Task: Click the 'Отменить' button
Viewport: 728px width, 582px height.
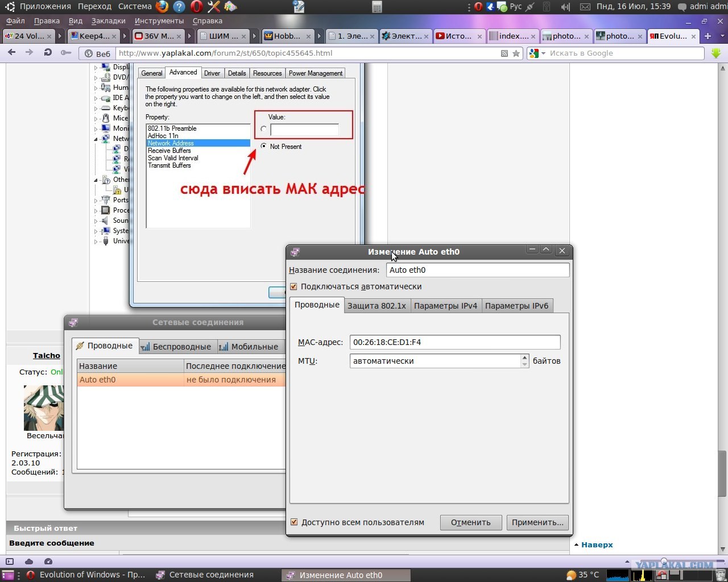Action: (470, 522)
